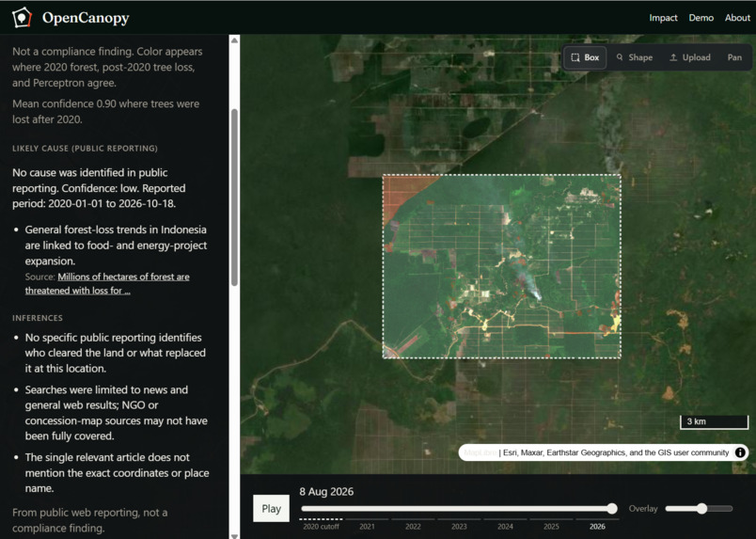This screenshot has width=756, height=539.
Task: Click the '8 Aug 2026' date label
Action: (326, 492)
